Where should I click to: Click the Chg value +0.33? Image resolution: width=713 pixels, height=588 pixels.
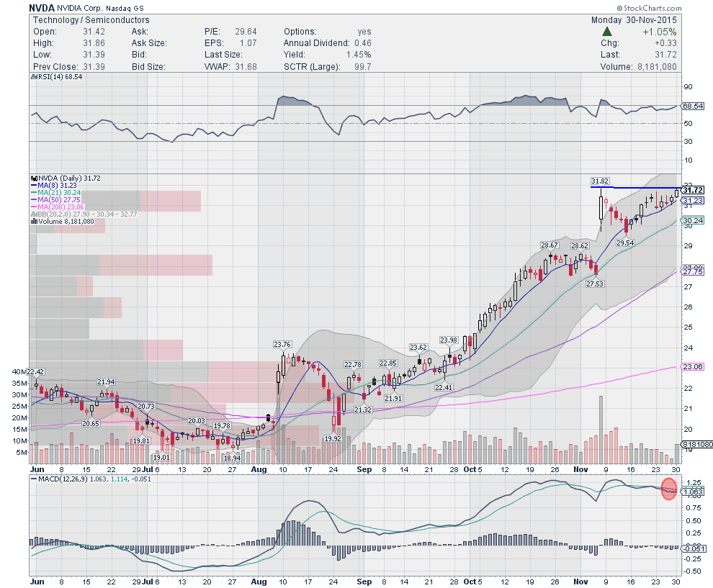tap(665, 43)
